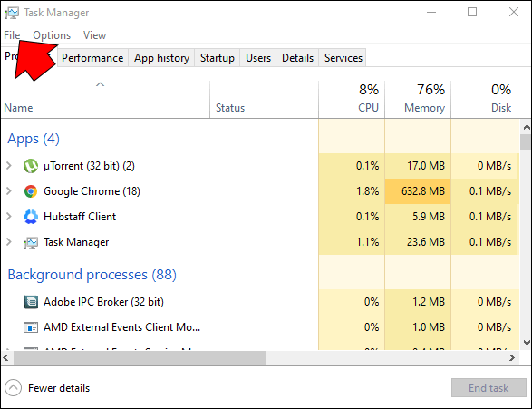
Task: Expand the Task Manager process group
Action: click(9, 242)
